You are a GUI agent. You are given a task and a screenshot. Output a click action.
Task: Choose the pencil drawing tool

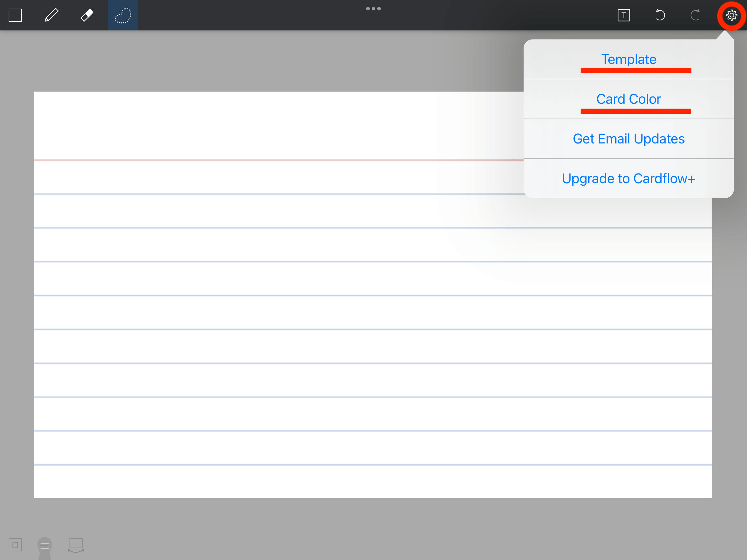[x=51, y=15]
